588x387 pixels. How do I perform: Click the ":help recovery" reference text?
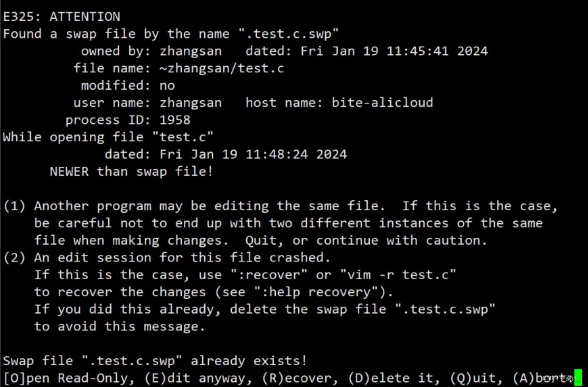click(316, 292)
